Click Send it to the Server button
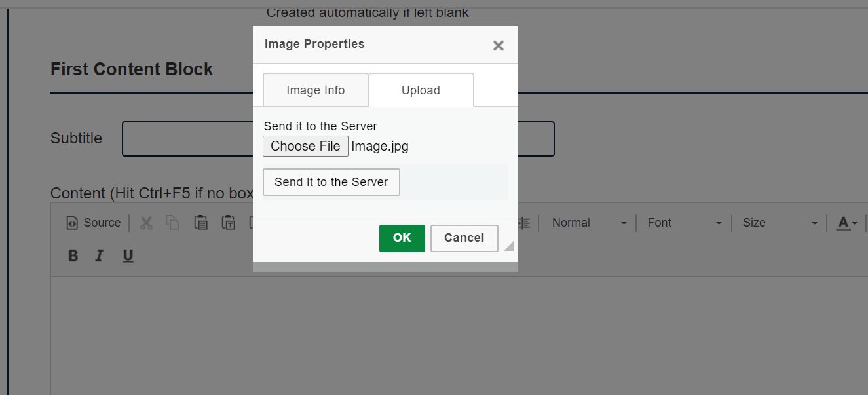The height and width of the screenshot is (395, 868). pos(331,182)
